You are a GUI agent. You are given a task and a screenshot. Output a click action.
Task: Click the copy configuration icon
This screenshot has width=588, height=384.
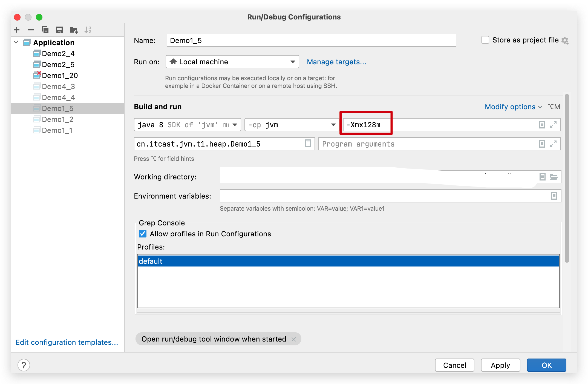45,30
